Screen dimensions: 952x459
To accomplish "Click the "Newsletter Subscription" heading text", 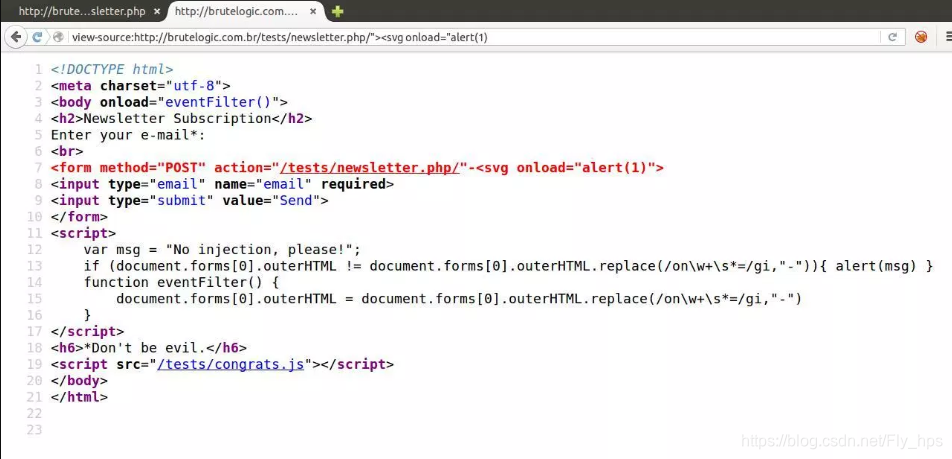I will [177, 118].
